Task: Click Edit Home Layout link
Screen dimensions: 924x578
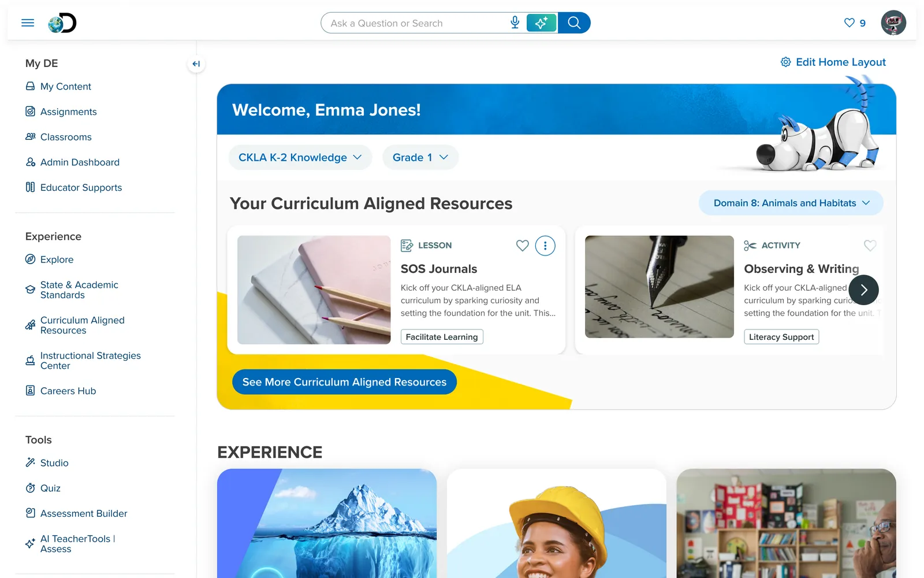Action: click(x=840, y=62)
